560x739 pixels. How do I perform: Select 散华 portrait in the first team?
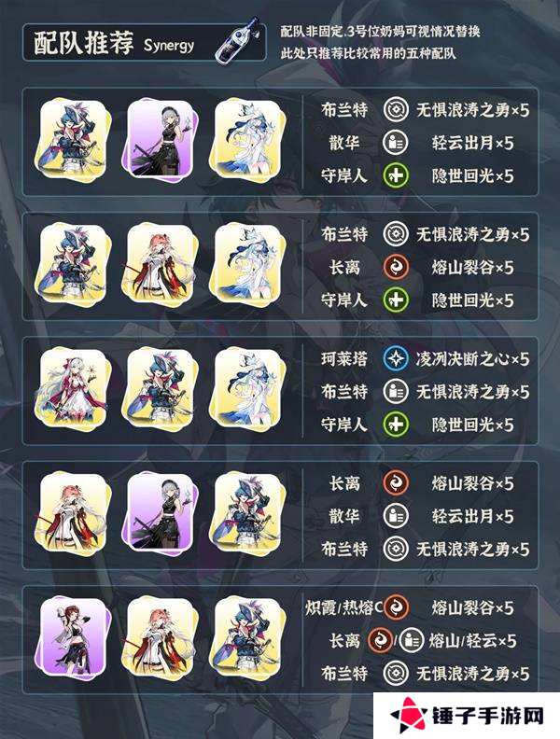[161, 140]
